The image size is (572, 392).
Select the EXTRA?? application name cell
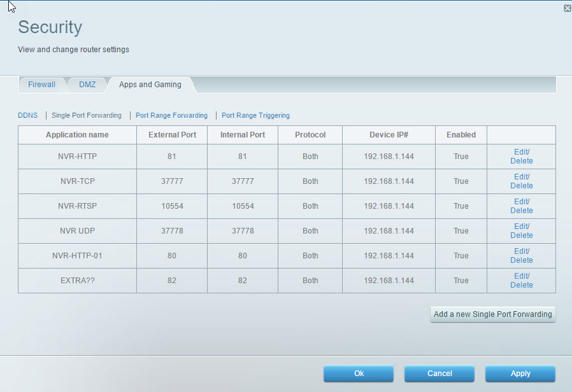(x=77, y=280)
